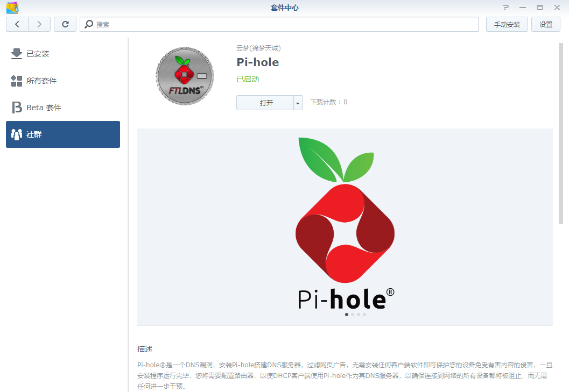569x392 pixels.
Task: Click the 下载计数 value 0
Action: pyautogui.click(x=346, y=102)
